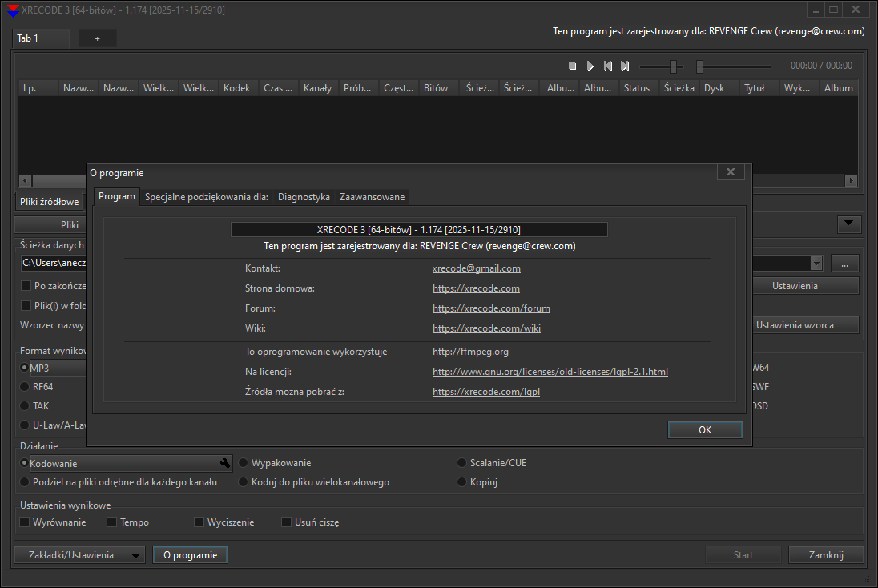
Task: Click the Stop playback icon
Action: [x=572, y=66]
